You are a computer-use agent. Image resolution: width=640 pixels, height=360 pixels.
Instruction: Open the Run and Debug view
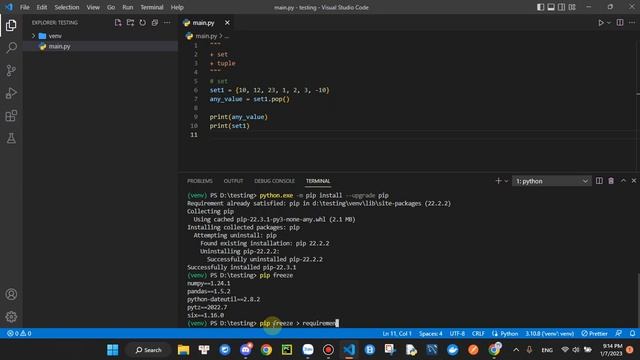coord(11,93)
